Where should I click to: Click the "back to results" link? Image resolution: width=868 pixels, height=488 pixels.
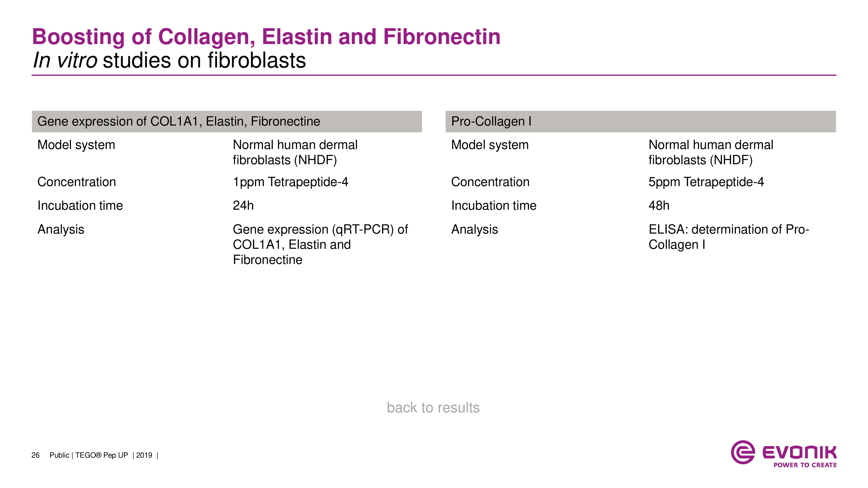[433, 408]
